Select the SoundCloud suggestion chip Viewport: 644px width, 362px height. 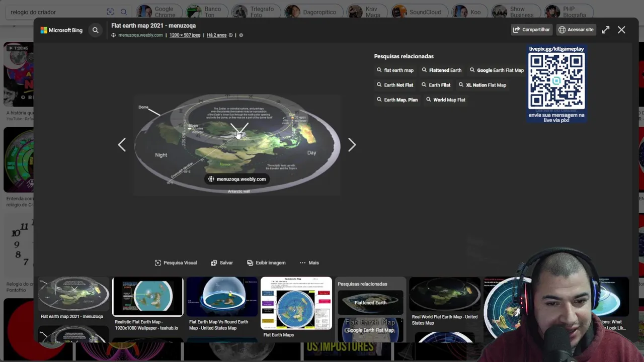420,12
